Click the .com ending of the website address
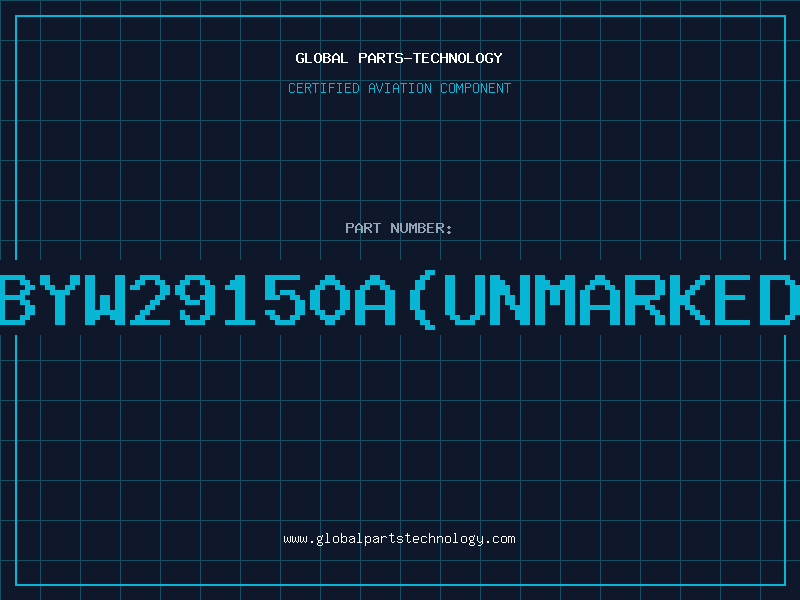Screen dimensions: 800x600 500,539
